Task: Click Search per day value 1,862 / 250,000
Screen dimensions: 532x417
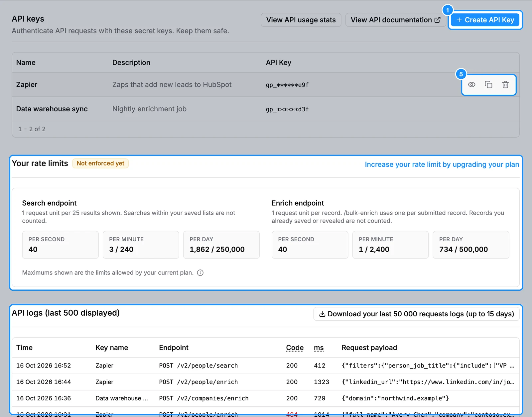Action: click(x=217, y=250)
